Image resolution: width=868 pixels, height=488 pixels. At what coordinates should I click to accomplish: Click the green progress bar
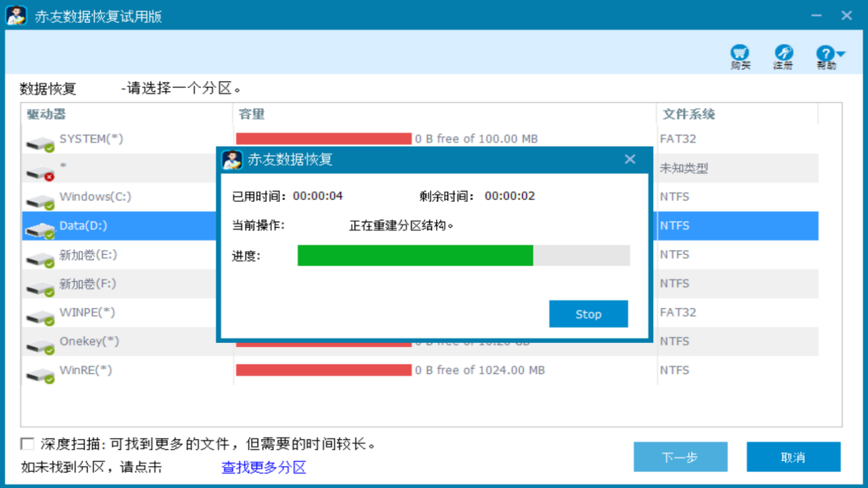pos(415,256)
